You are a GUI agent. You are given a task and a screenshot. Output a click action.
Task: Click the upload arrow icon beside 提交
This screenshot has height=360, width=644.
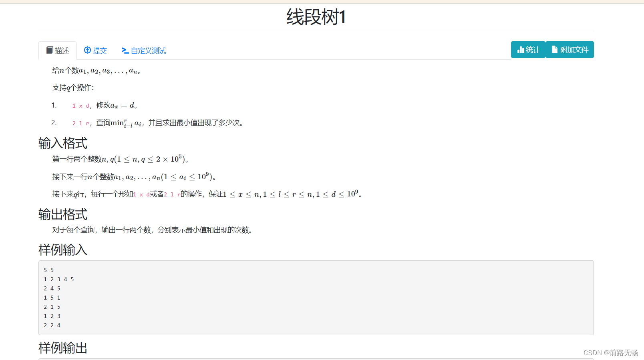click(87, 50)
